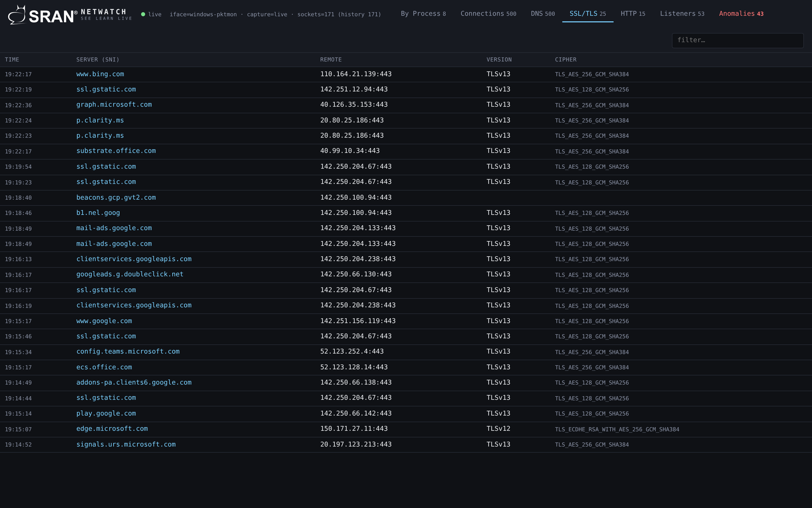Open clientservices.googleapis.com link in 19:16:13 row
The width and height of the screenshot is (812, 508).
[x=134, y=259]
